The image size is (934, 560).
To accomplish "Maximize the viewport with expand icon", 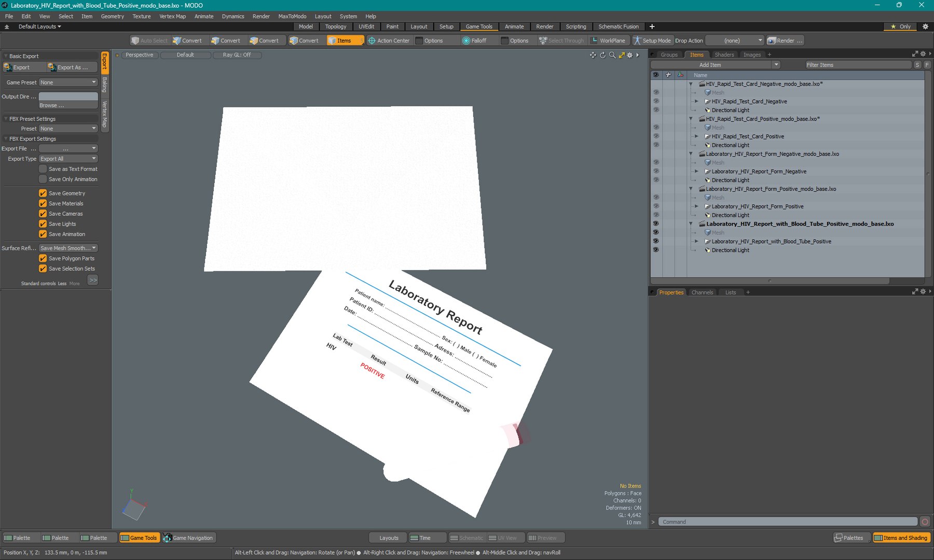I will [x=622, y=55].
